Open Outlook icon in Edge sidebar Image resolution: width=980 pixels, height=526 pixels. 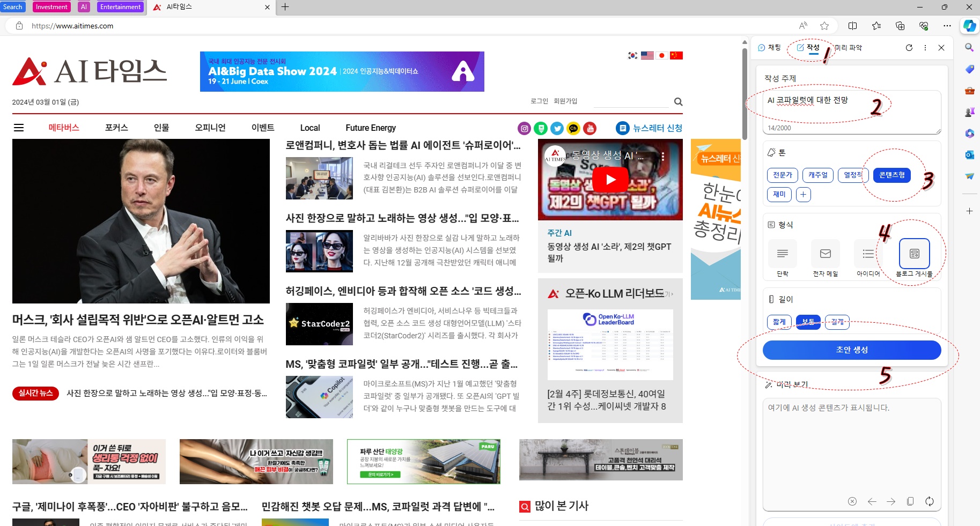coord(969,155)
